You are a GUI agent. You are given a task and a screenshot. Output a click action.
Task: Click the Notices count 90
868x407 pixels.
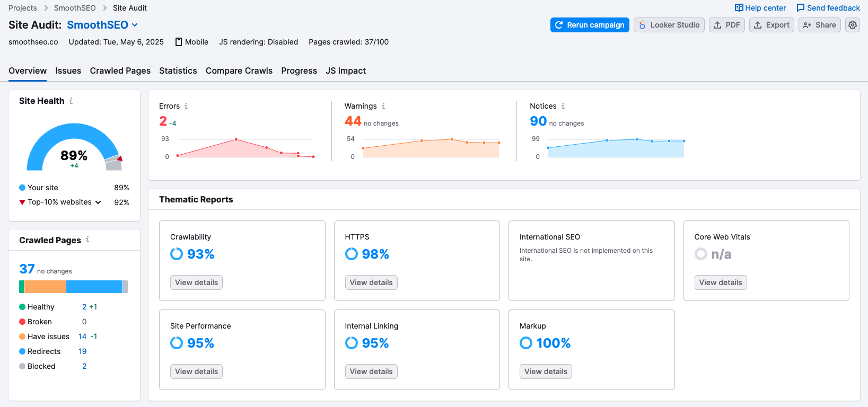538,121
